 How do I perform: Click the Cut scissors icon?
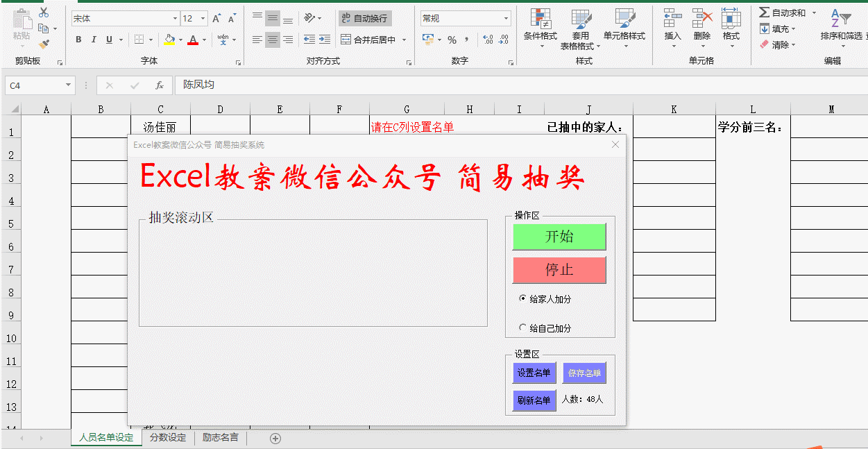tap(44, 12)
